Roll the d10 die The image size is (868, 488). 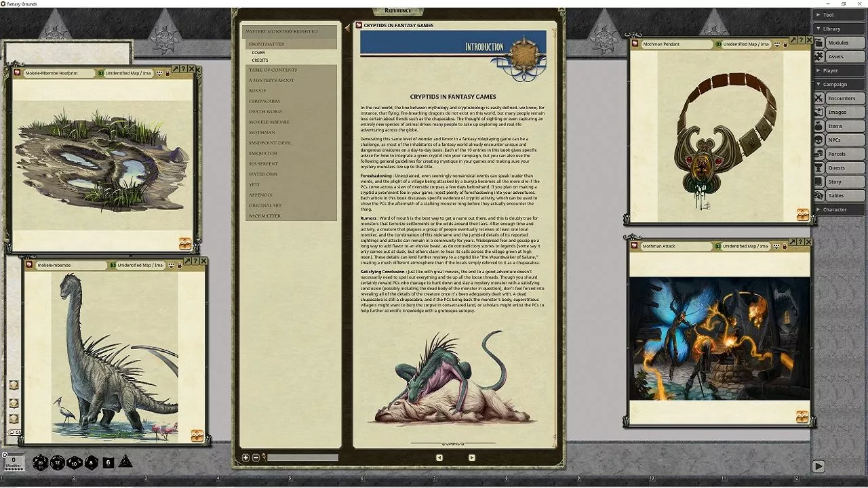click(x=75, y=463)
